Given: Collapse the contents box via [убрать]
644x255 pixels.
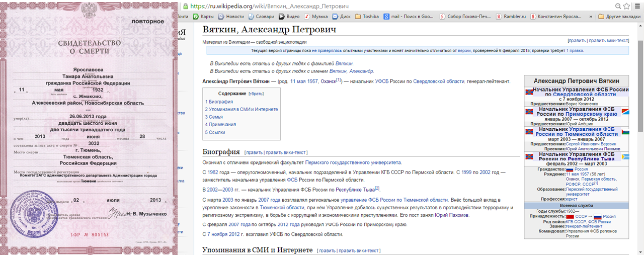Looking at the screenshot, I should pos(256,94).
